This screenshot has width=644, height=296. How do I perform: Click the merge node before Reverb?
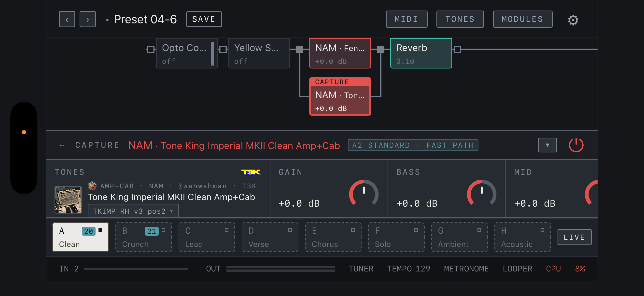380,49
